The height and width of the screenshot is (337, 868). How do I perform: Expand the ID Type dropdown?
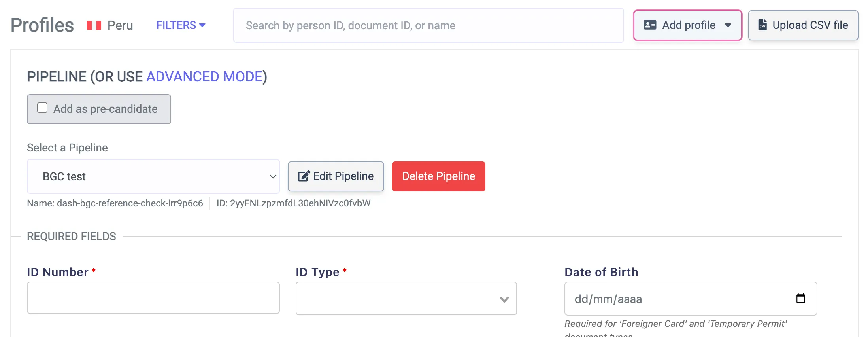click(406, 299)
